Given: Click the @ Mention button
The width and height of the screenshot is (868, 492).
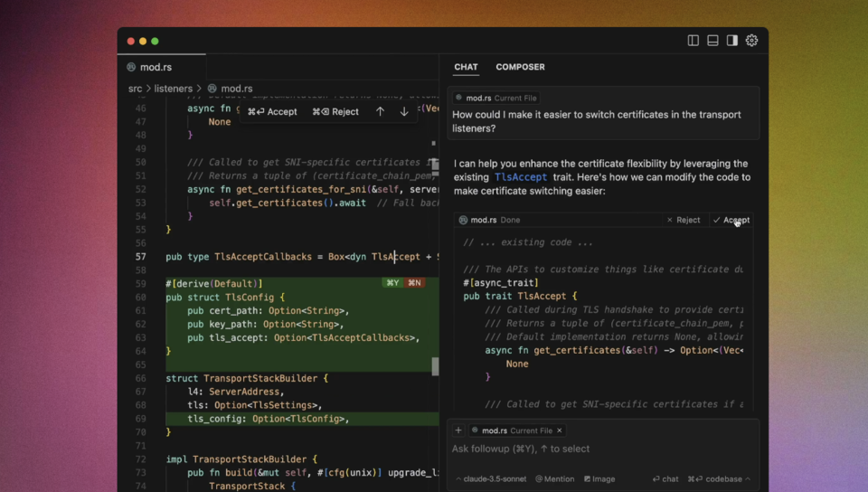Looking at the screenshot, I should (554, 478).
